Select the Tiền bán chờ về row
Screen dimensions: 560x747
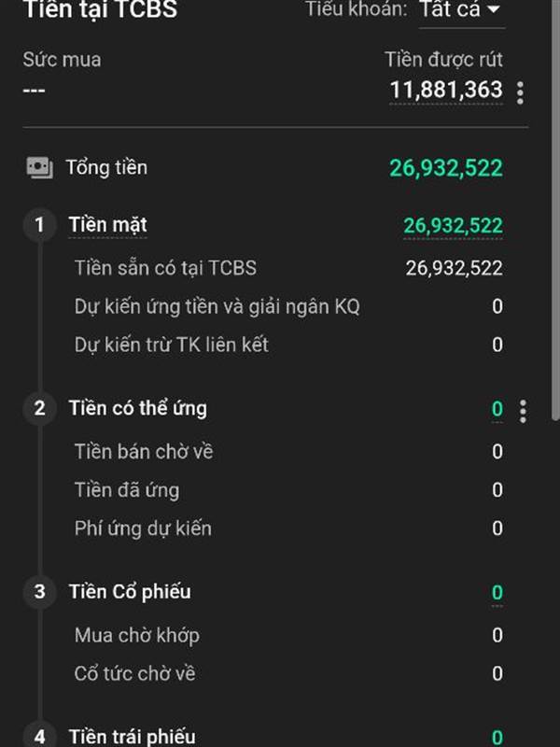pos(288,452)
